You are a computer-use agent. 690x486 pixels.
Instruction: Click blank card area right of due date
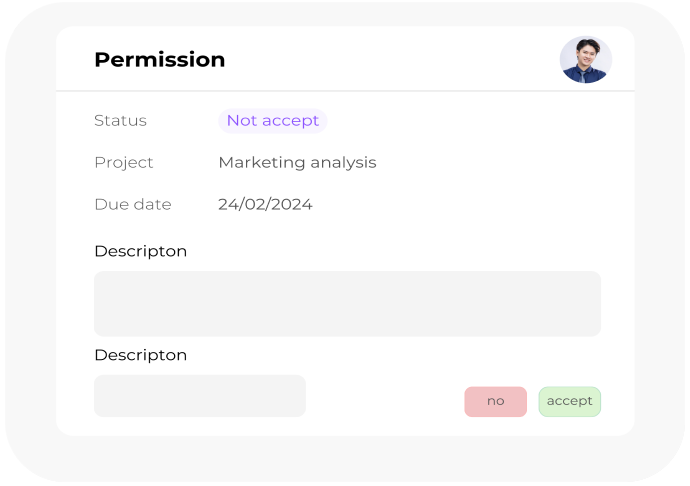click(470, 205)
